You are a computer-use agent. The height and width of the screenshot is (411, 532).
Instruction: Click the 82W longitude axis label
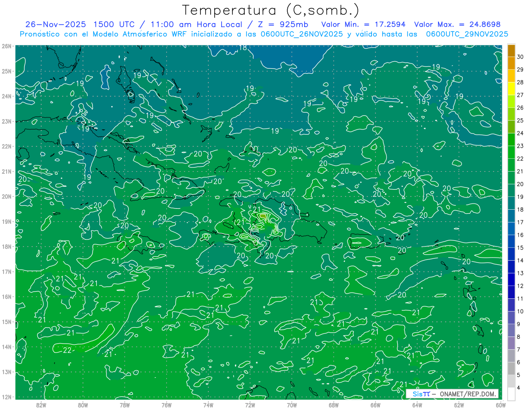click(x=41, y=405)
